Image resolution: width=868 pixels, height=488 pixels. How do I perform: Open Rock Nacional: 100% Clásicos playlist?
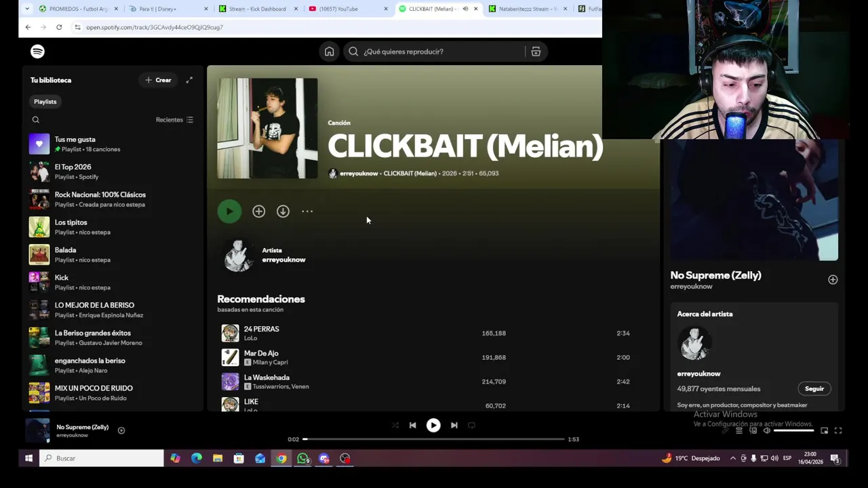click(112, 199)
